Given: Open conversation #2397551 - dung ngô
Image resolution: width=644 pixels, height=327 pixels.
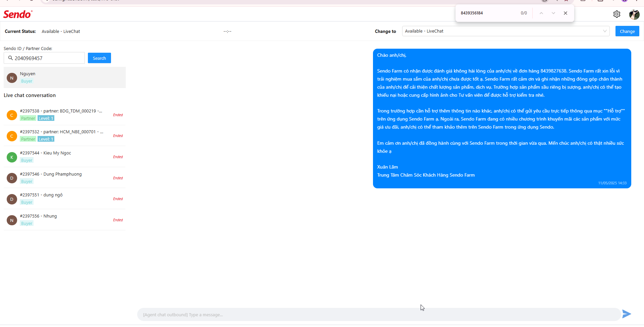Looking at the screenshot, I should 65,199.
